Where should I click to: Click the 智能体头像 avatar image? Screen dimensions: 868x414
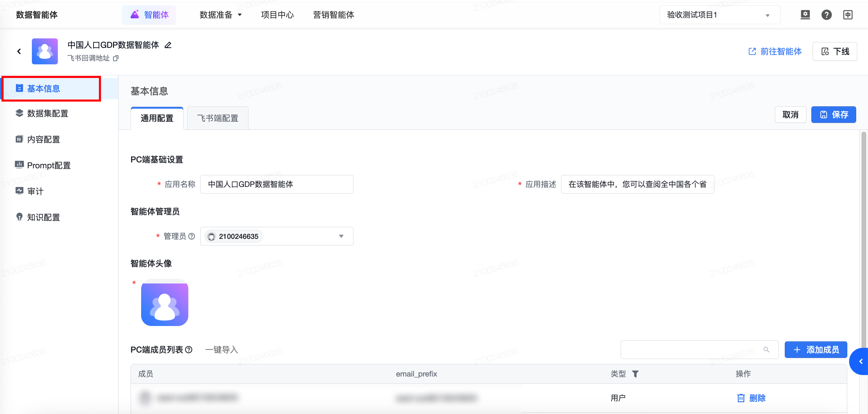(x=164, y=302)
